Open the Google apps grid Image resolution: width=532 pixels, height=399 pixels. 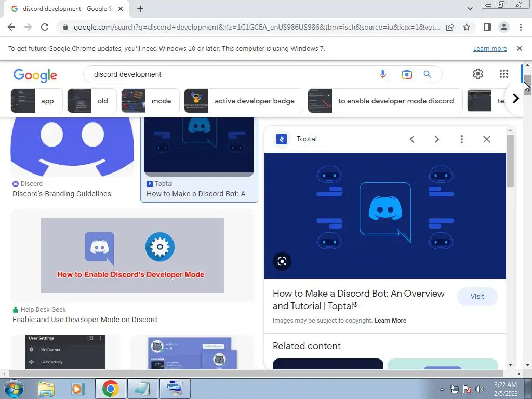[504, 74]
